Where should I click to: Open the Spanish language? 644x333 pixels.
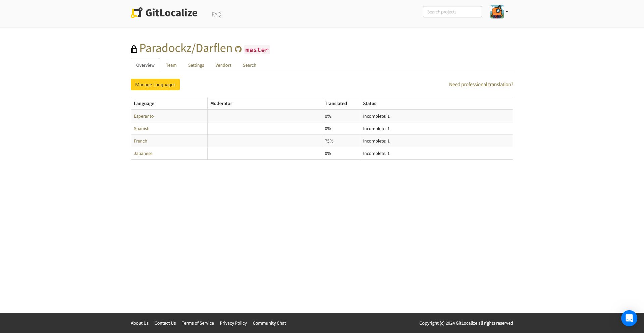click(142, 128)
